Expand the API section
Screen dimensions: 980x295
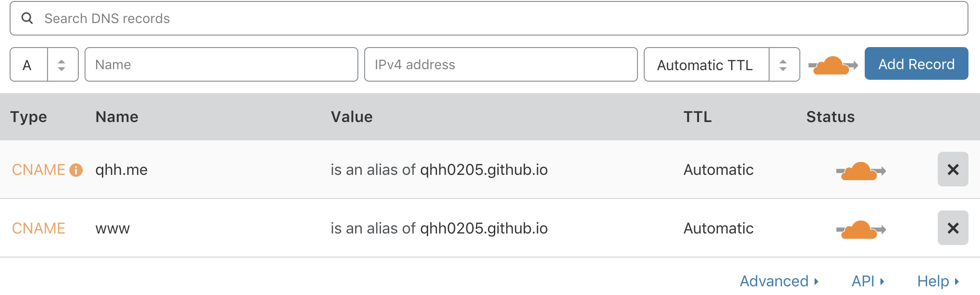tap(868, 281)
